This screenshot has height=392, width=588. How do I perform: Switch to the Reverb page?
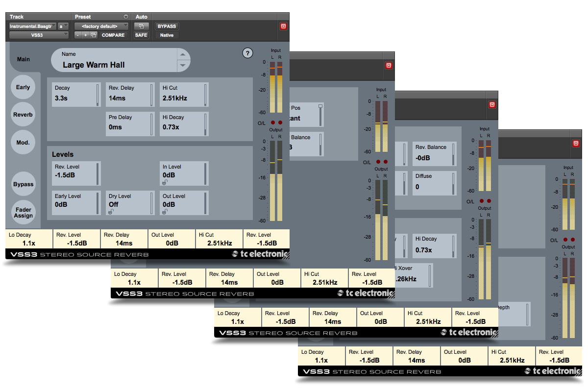pyautogui.click(x=23, y=115)
